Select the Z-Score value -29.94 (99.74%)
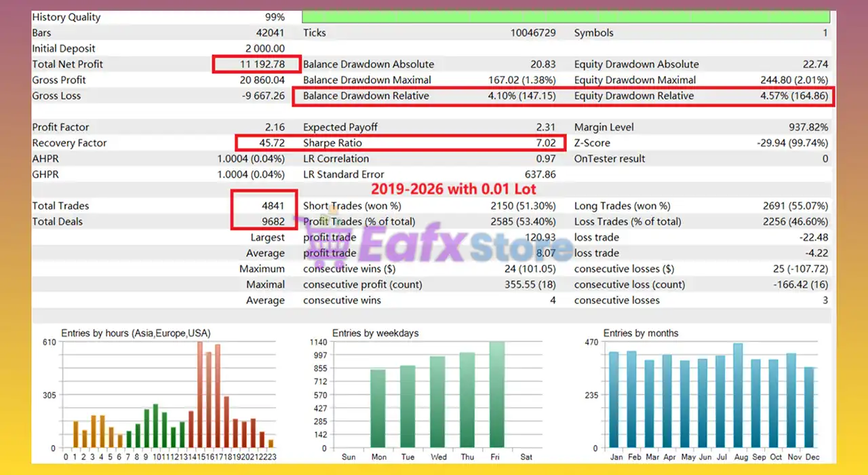The width and height of the screenshot is (868, 475). click(792, 143)
